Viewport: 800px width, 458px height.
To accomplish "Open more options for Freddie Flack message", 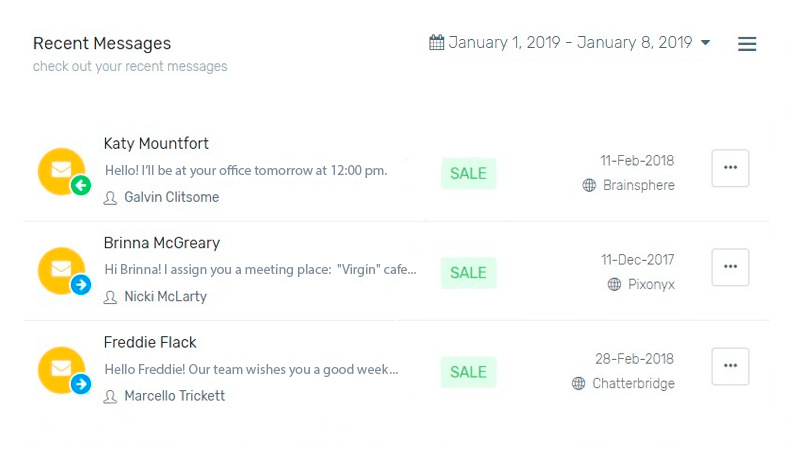I will [730, 366].
